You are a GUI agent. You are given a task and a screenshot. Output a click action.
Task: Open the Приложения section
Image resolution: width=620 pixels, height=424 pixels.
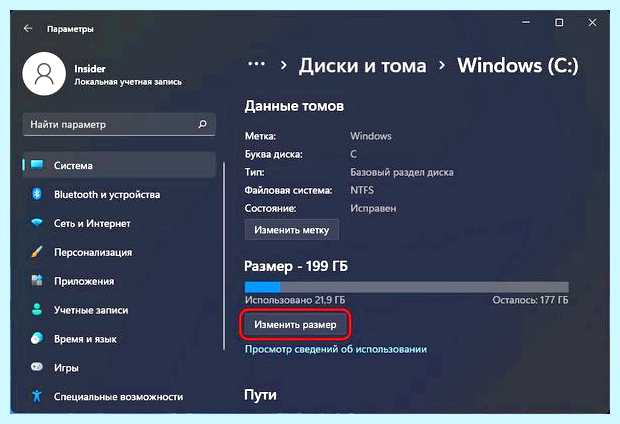(119, 281)
